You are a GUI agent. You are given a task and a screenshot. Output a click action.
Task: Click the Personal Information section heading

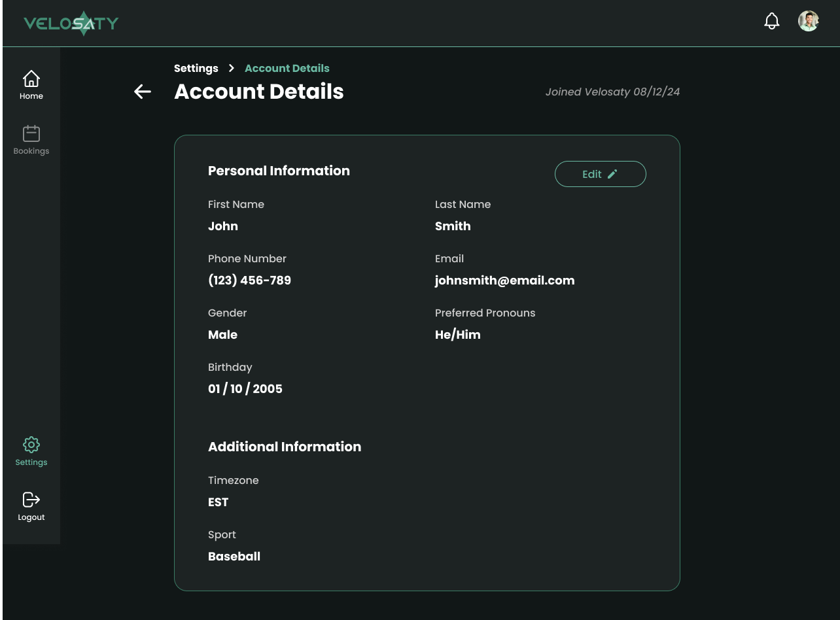click(x=279, y=171)
